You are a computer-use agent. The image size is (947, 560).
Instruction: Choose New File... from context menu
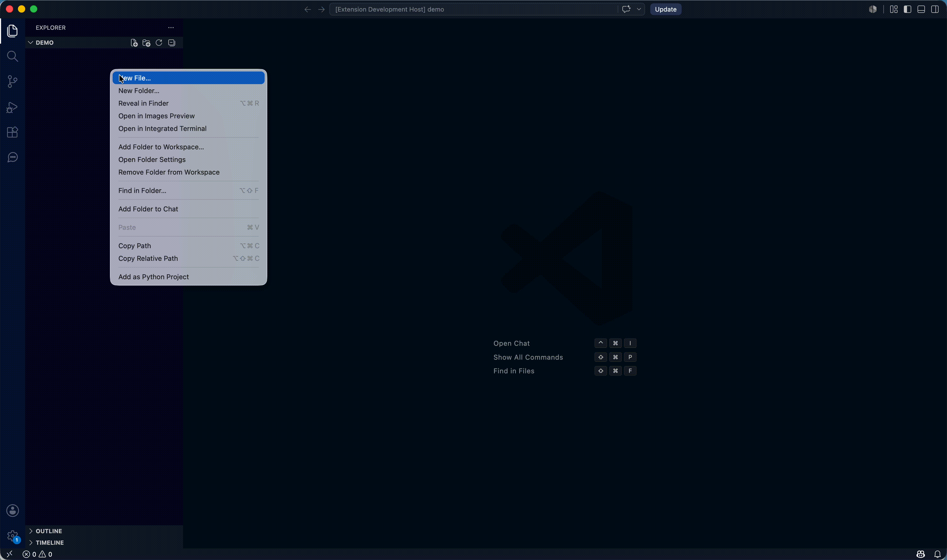pyautogui.click(x=188, y=78)
